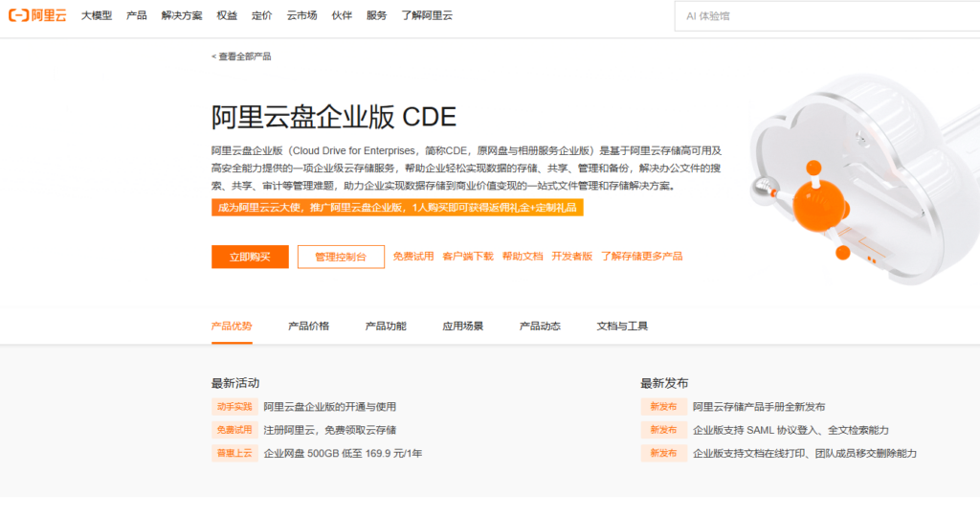Open the 开发者版 link

572,257
